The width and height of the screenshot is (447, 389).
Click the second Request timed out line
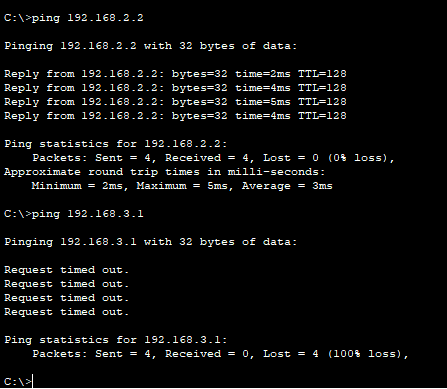coord(66,284)
